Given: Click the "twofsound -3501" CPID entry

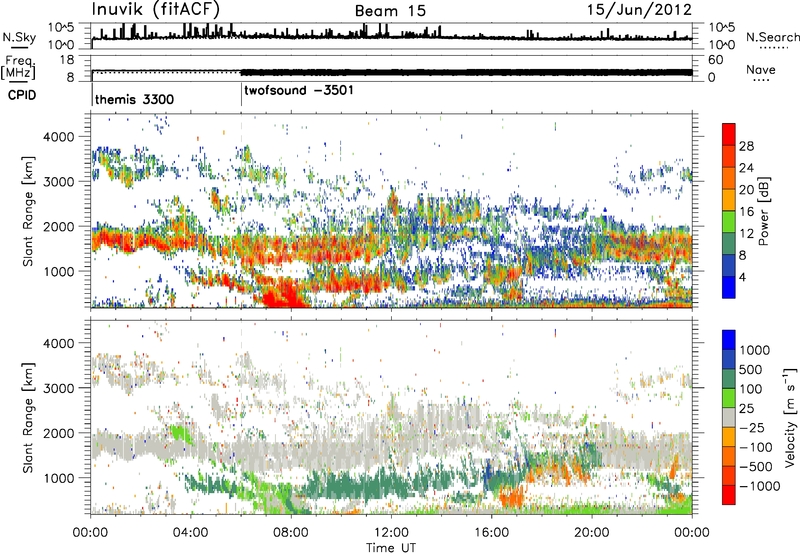Looking at the screenshot, I should tap(299, 90).
